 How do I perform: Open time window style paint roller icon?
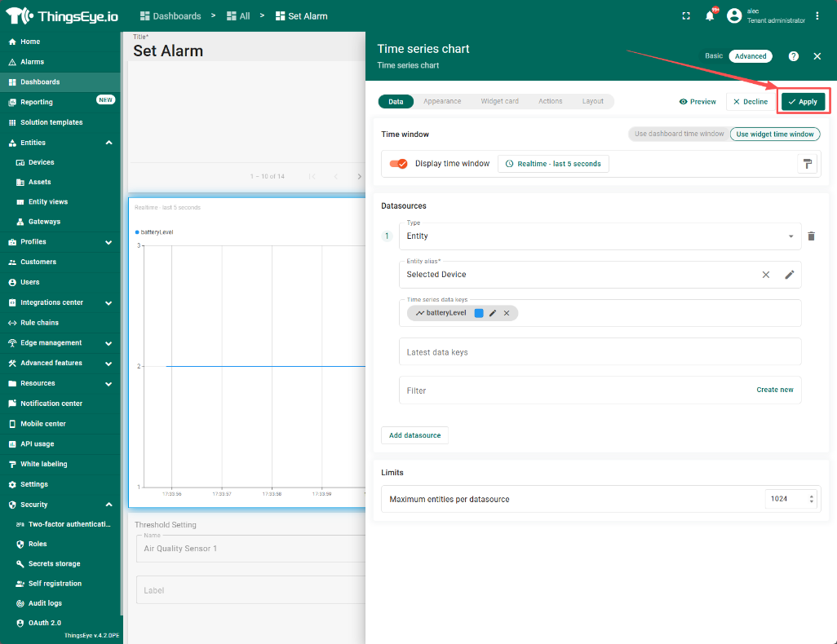pyautogui.click(x=807, y=164)
